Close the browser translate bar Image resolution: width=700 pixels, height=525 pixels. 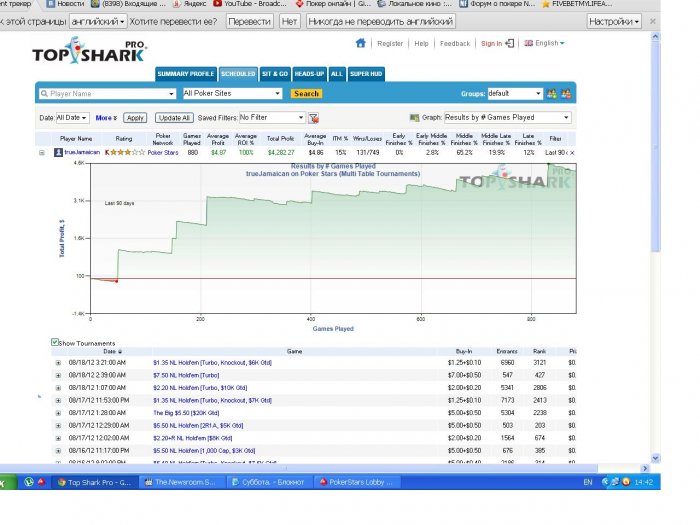652,21
